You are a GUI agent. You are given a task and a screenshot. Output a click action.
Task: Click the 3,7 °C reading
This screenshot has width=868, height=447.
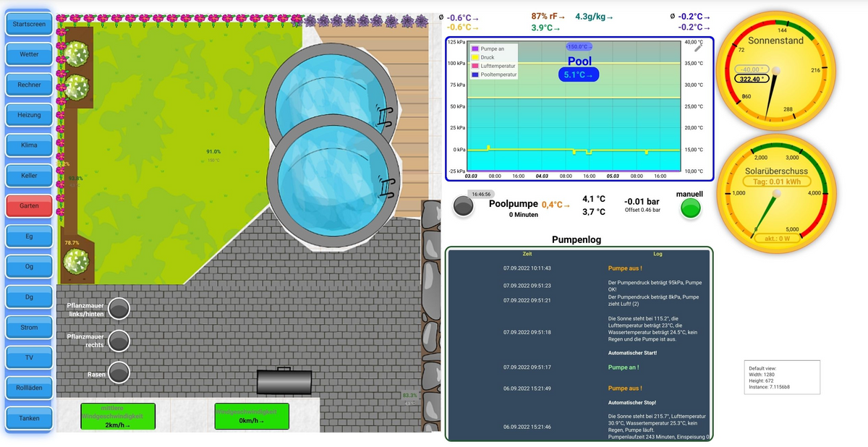point(594,212)
